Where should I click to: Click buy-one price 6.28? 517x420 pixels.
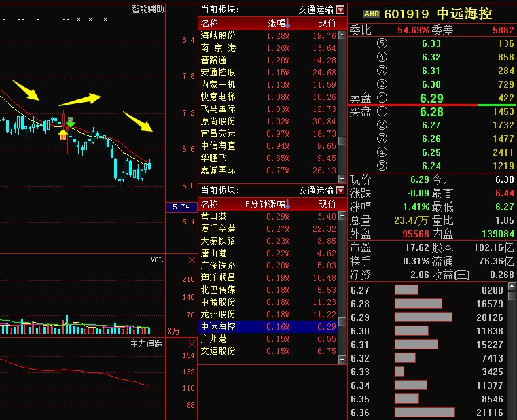click(x=431, y=112)
